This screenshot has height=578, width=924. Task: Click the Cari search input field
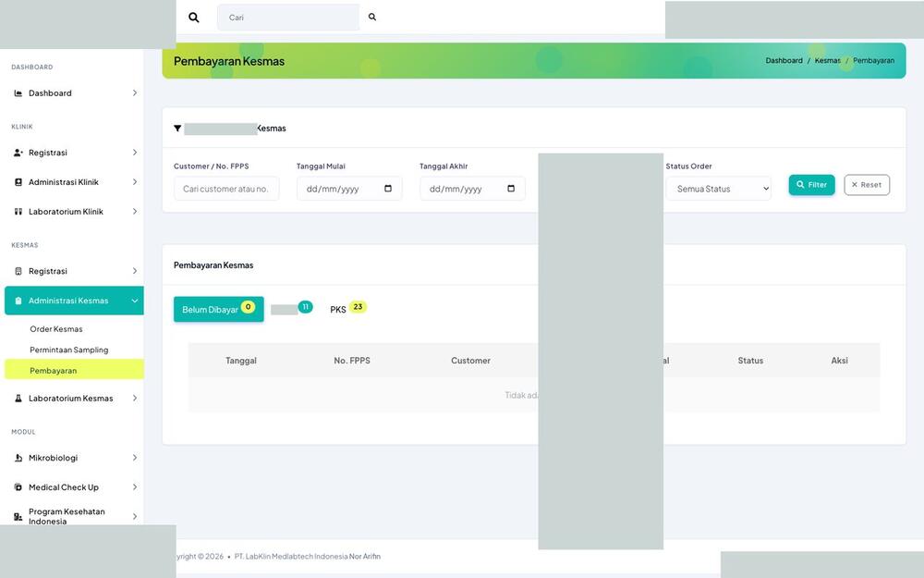click(x=288, y=18)
